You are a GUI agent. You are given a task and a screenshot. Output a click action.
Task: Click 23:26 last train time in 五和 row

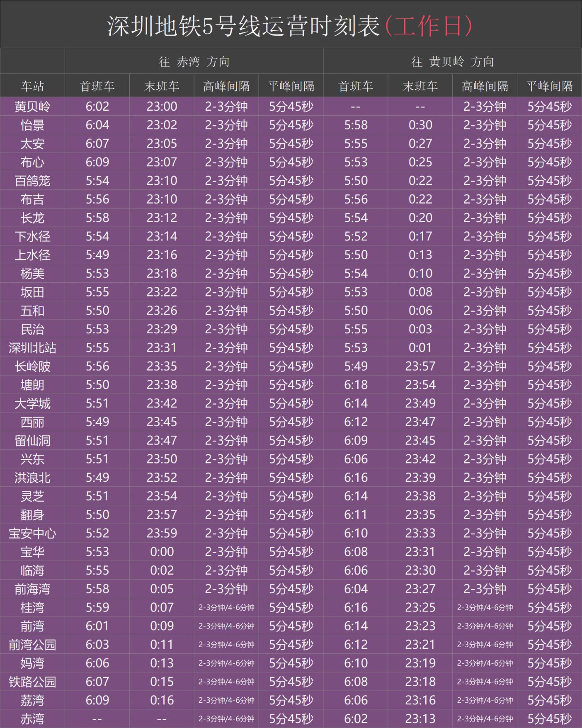click(x=162, y=311)
